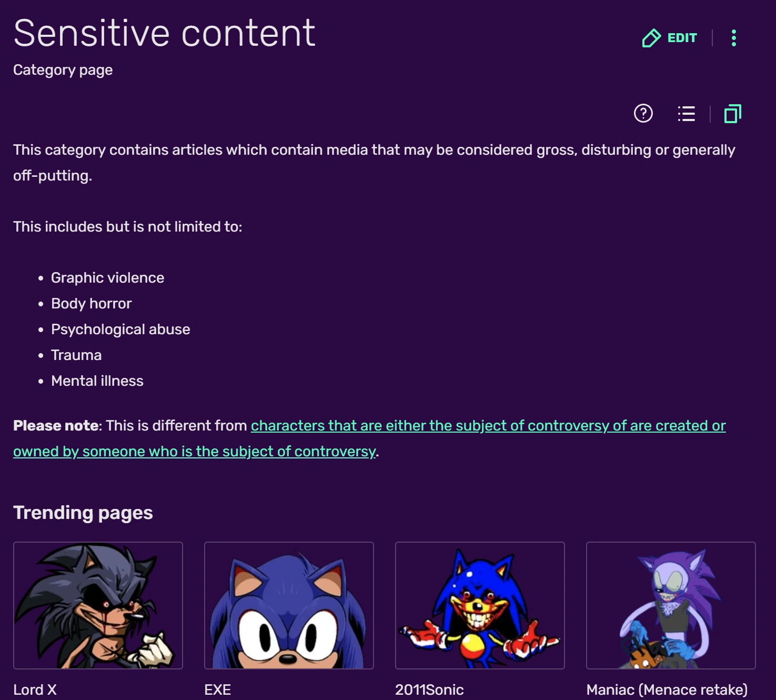Click the Trending pages heading
Image resolution: width=776 pixels, height=700 pixels.
pyautogui.click(x=83, y=513)
